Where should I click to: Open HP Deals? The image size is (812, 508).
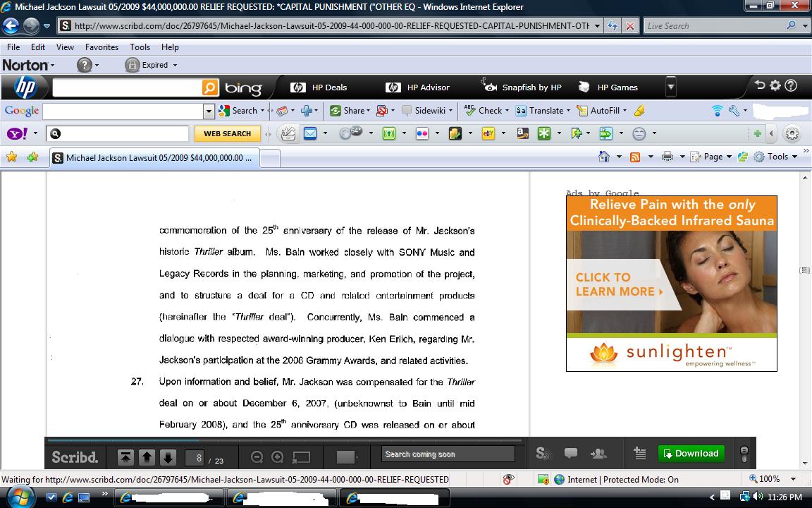click(x=319, y=87)
